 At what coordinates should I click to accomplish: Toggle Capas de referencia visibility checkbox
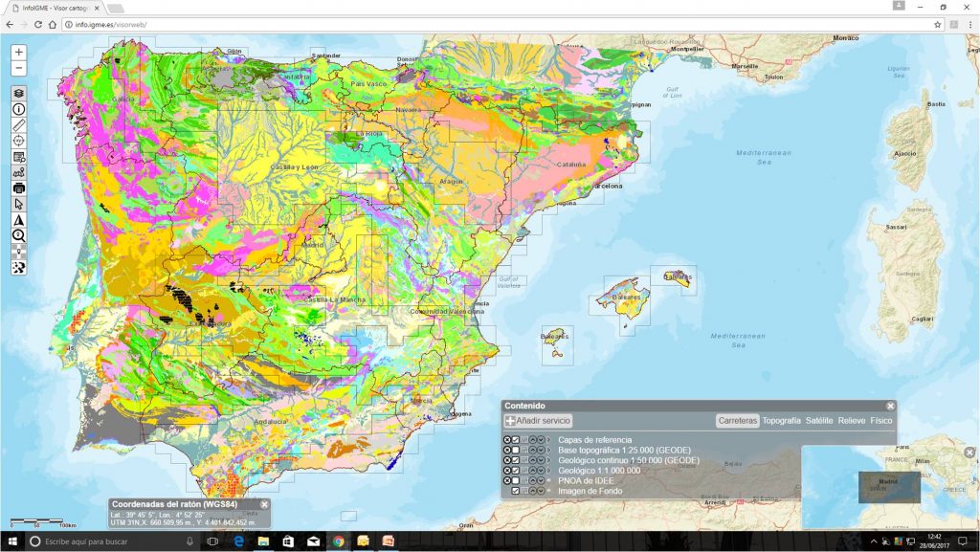[x=516, y=440]
